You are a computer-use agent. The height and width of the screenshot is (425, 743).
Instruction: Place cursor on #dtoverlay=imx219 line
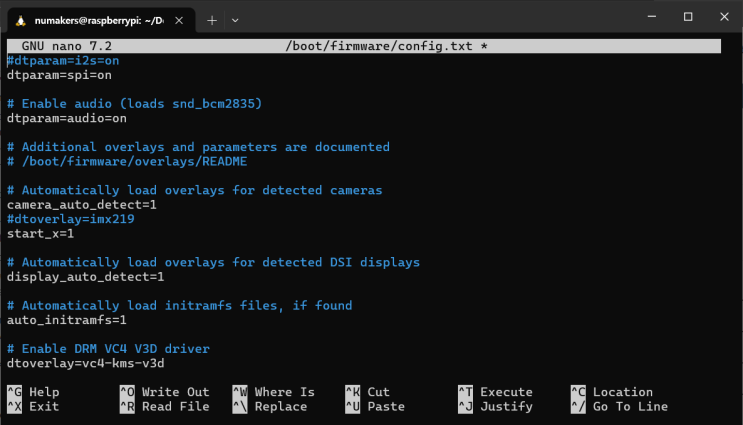pos(71,219)
